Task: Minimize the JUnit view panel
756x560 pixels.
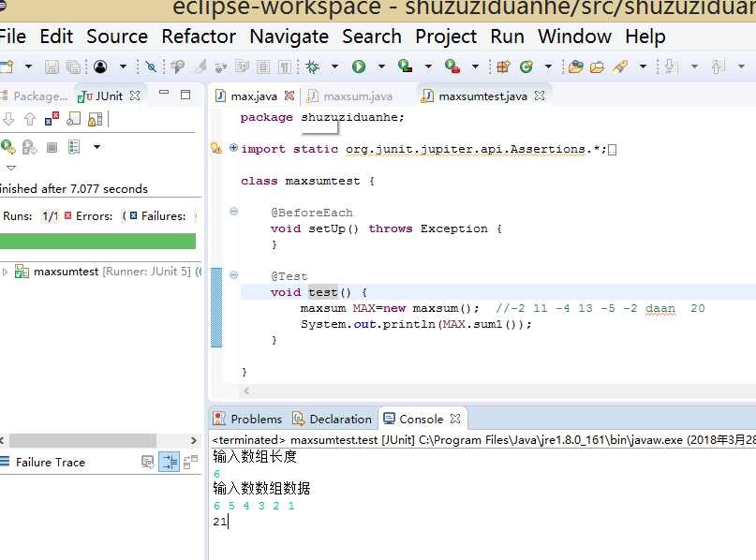Action: pyautogui.click(x=164, y=93)
